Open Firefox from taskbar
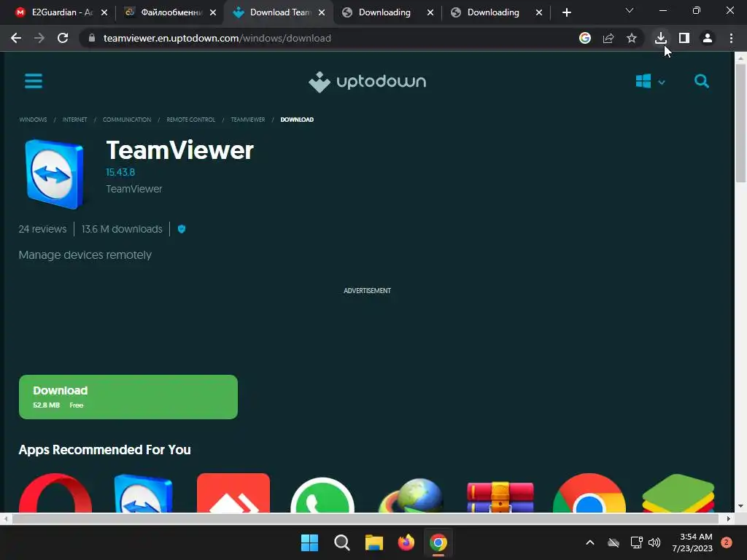Screen dimensions: 747x560 pyautogui.click(x=406, y=542)
